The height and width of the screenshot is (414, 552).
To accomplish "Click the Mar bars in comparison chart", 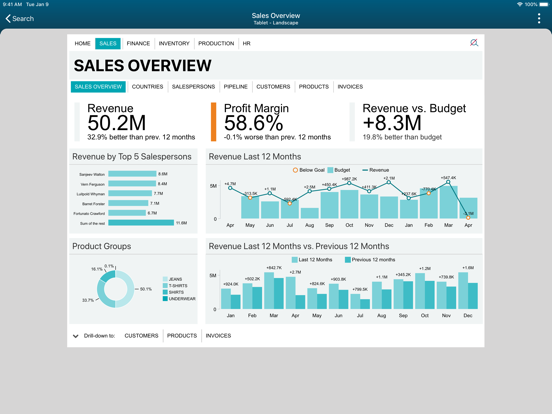I will click(x=274, y=291).
